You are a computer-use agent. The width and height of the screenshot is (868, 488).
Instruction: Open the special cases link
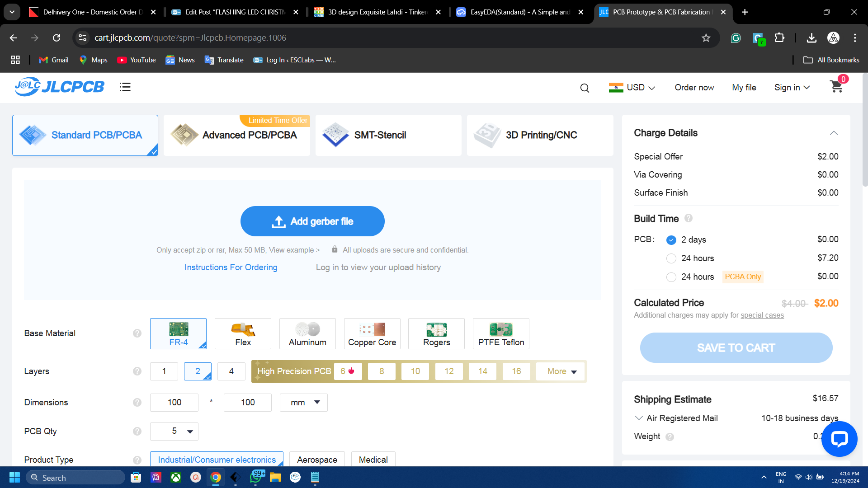click(x=762, y=315)
